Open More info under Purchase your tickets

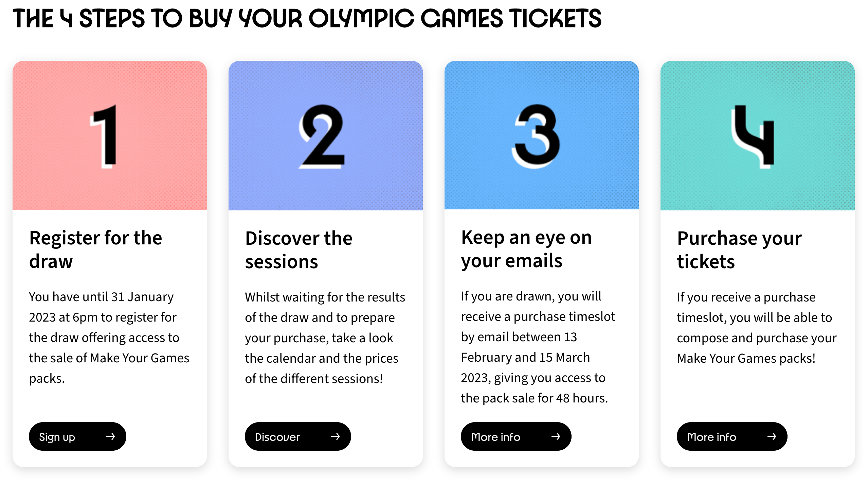(732, 436)
